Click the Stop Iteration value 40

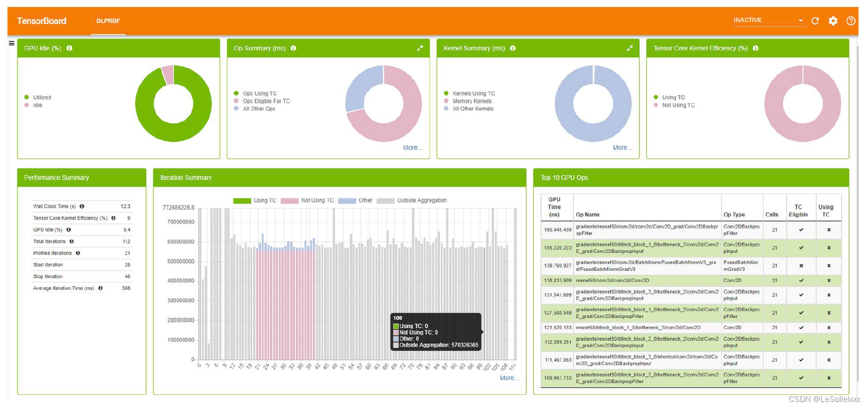click(128, 277)
